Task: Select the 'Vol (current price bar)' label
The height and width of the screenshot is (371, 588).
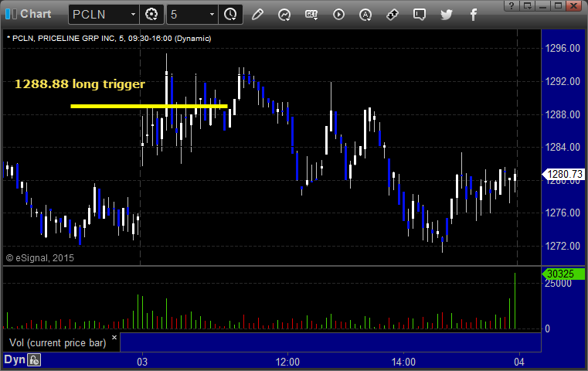Action: pos(58,343)
